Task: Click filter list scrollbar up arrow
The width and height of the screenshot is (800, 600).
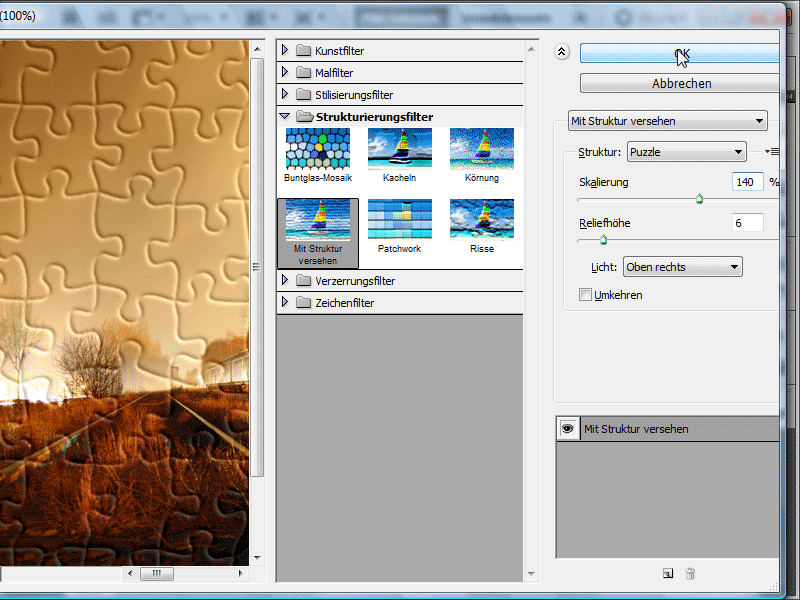Action: point(531,49)
